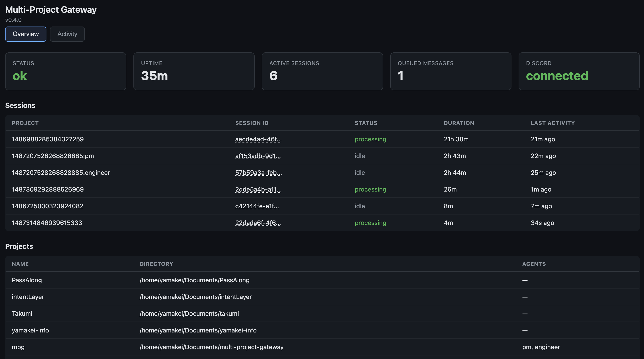This screenshot has height=359, width=644.
Task: Click the Discord connected card
Action: [579, 71]
